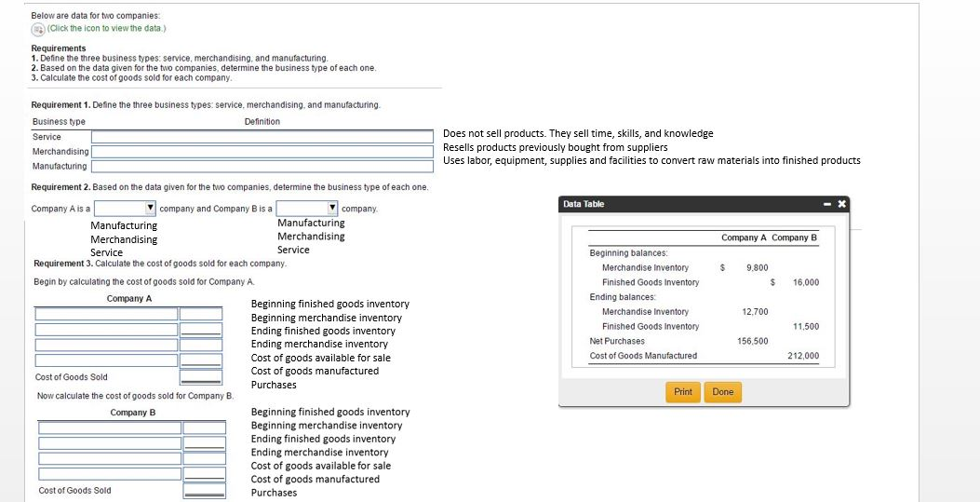The height and width of the screenshot is (502, 980).
Task: Minimize the Data Table popup
Action: (828, 204)
